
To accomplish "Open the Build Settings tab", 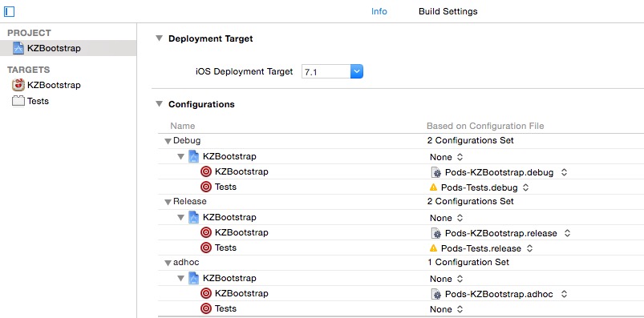I will (x=448, y=11).
